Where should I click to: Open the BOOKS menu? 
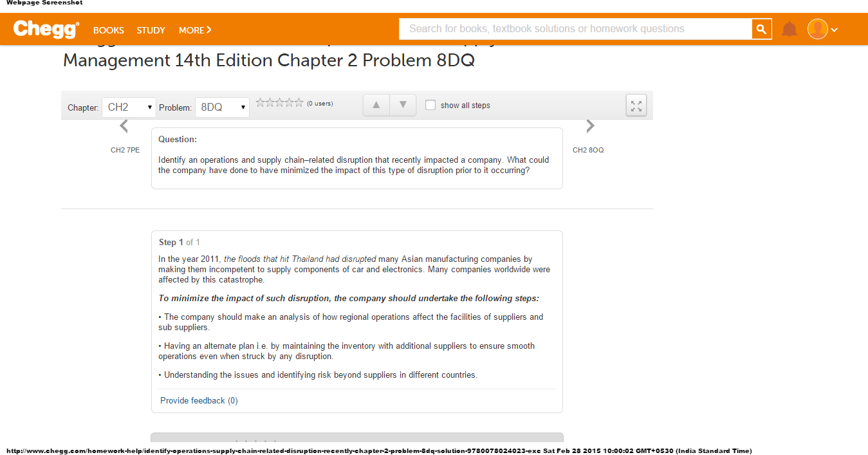(109, 30)
